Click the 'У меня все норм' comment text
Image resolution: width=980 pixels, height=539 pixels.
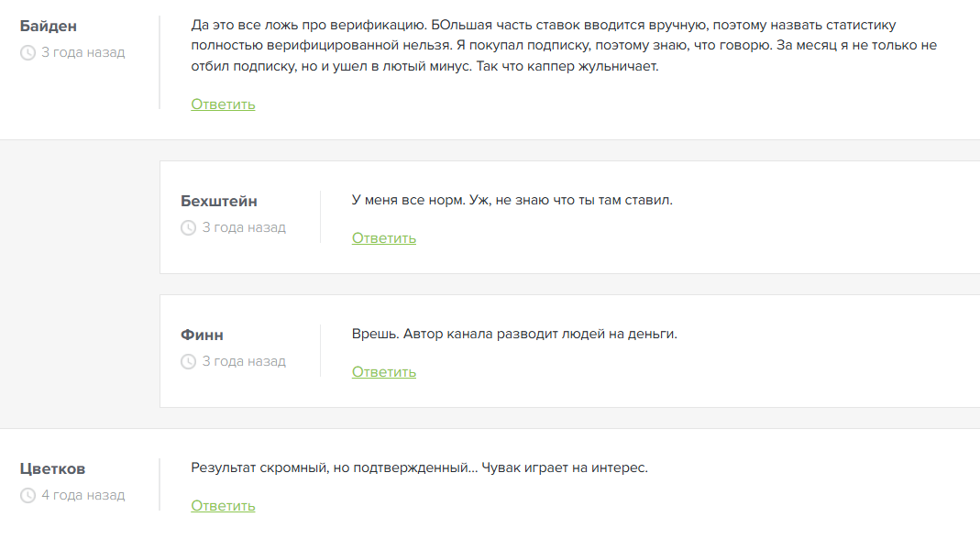click(x=512, y=201)
